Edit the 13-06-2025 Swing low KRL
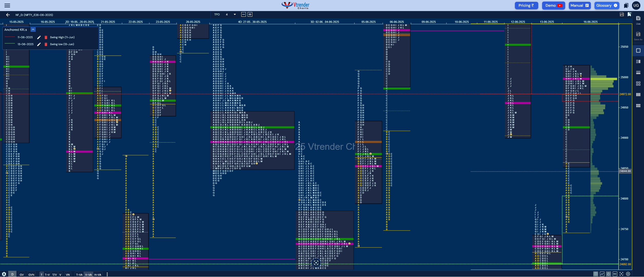 (x=39, y=44)
